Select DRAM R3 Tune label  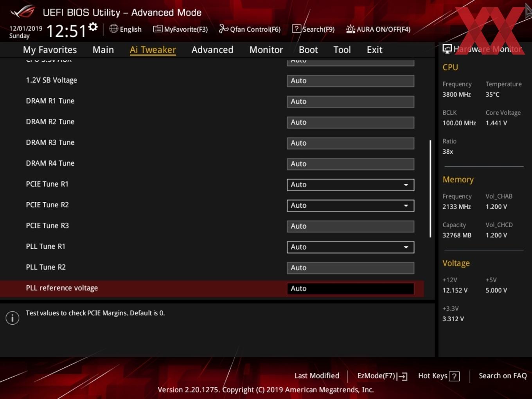coord(50,142)
